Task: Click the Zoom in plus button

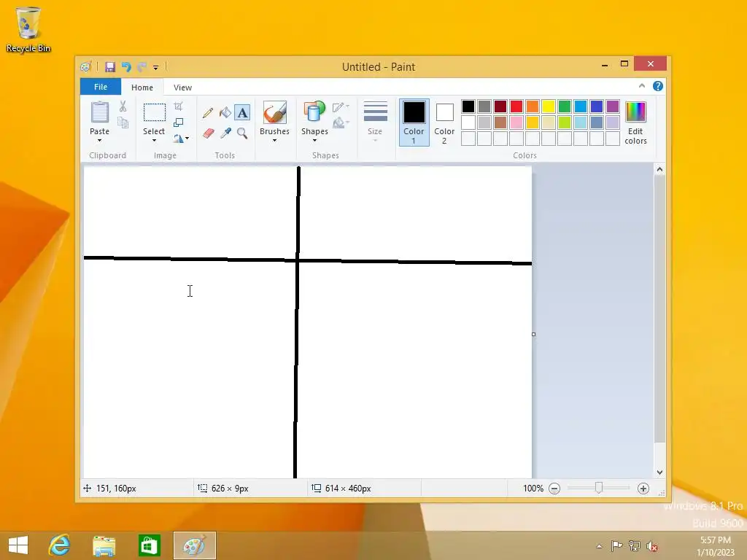Action: coord(643,489)
